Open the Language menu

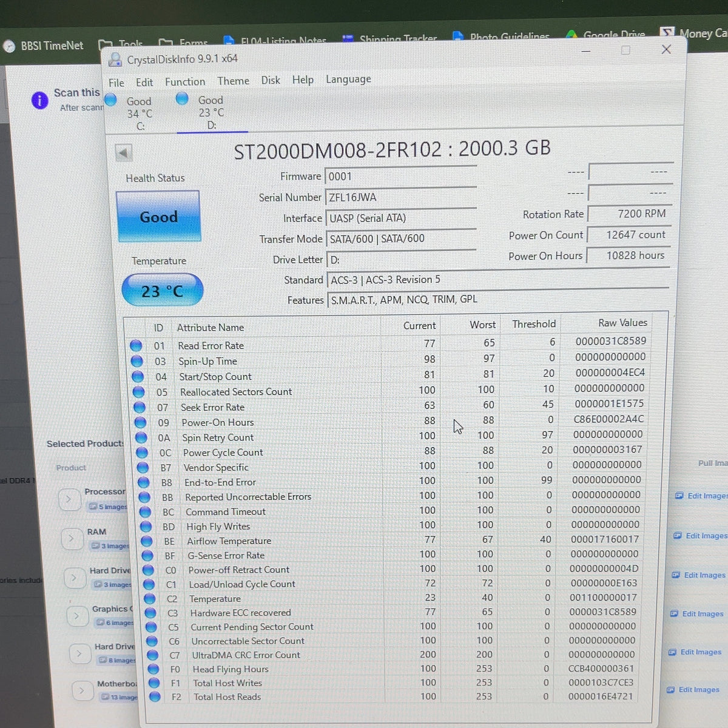(x=348, y=79)
